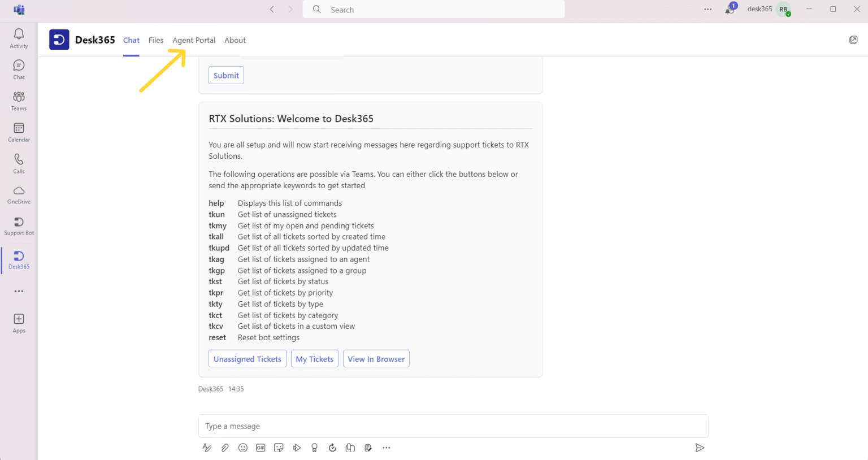This screenshot has width=868, height=460.
Task: Send the message with the paper plane icon
Action: pyautogui.click(x=699, y=448)
